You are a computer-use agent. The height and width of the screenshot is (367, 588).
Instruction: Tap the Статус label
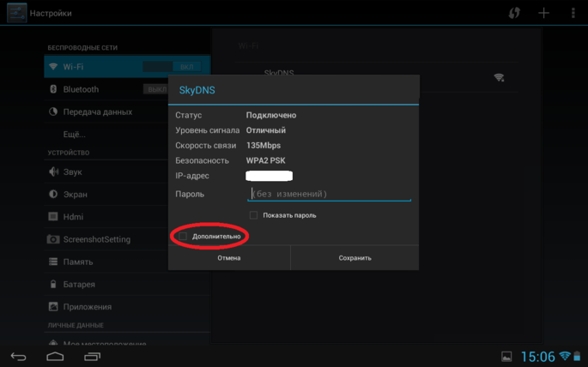click(x=188, y=115)
